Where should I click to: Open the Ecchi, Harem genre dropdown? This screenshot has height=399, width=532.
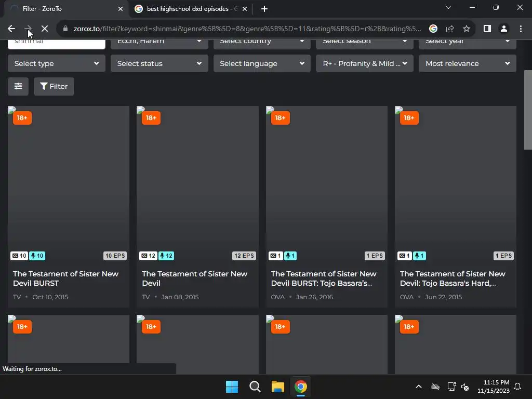click(159, 44)
